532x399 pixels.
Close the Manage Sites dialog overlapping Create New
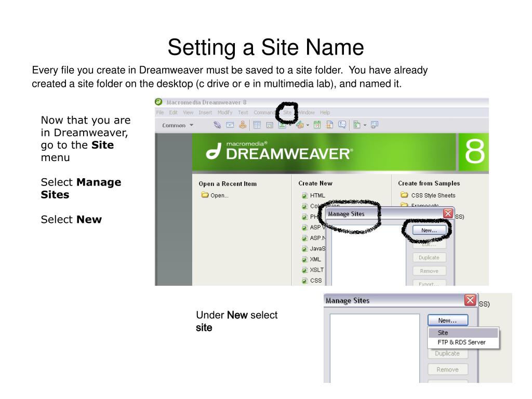448,214
